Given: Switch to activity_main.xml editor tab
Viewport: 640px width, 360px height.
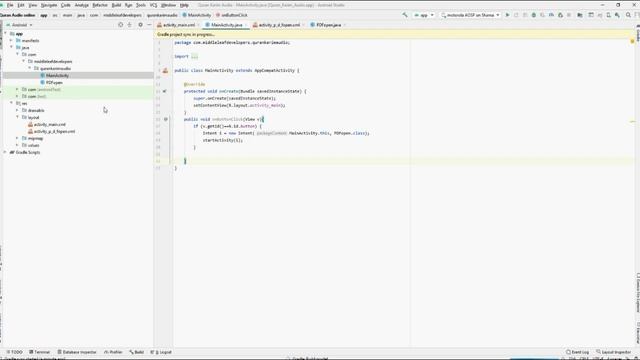Looking at the screenshot, I should (x=179, y=25).
